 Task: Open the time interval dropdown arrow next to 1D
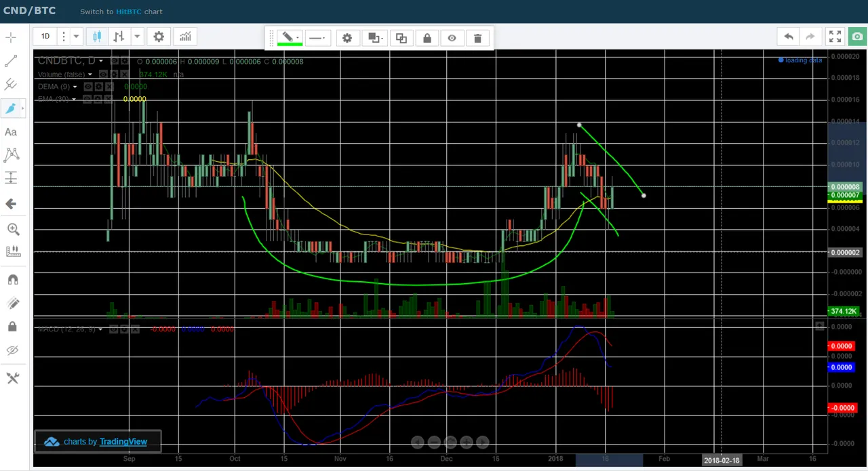[x=76, y=37]
